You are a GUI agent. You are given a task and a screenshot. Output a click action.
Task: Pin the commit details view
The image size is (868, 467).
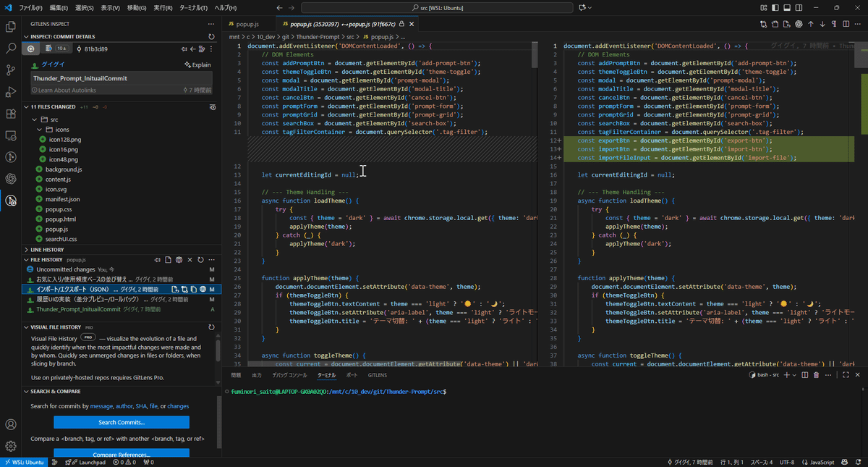[184, 49]
